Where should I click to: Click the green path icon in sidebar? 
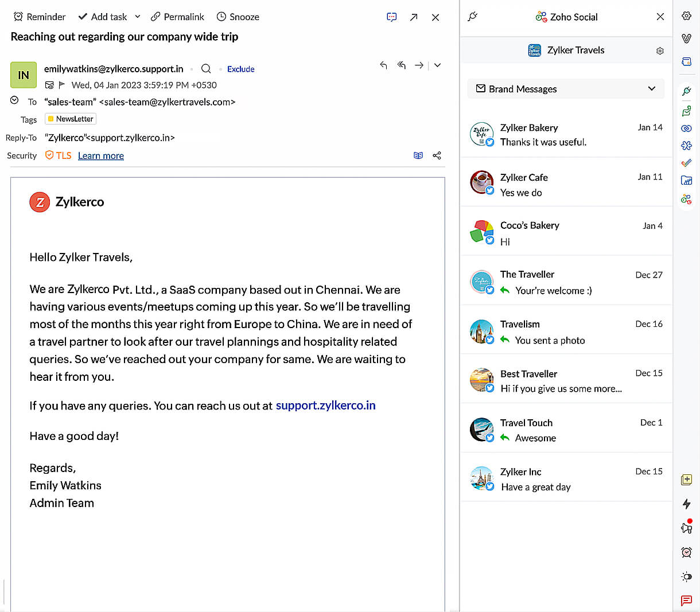pos(686,111)
